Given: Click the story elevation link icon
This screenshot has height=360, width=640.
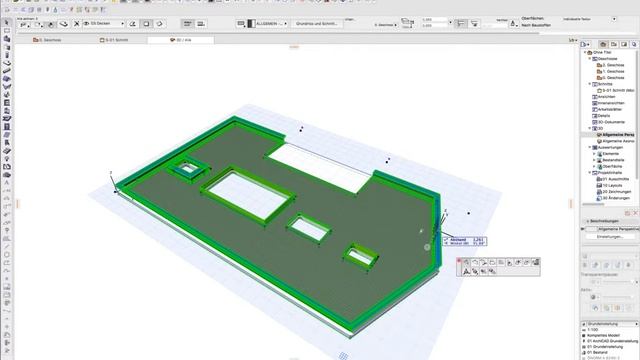Looking at the screenshot, I should (407, 22).
